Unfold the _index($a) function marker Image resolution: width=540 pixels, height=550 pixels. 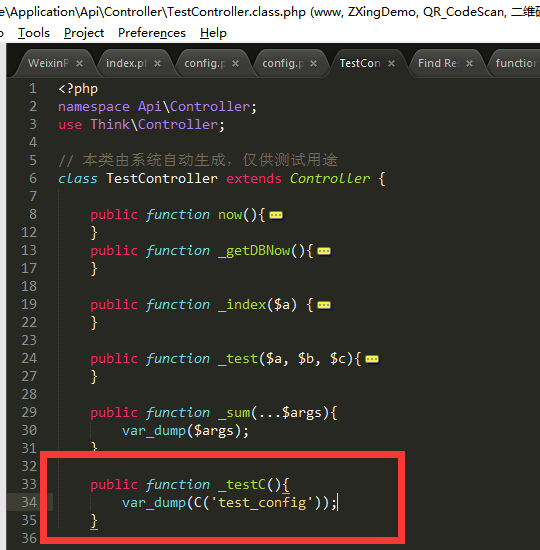point(324,305)
